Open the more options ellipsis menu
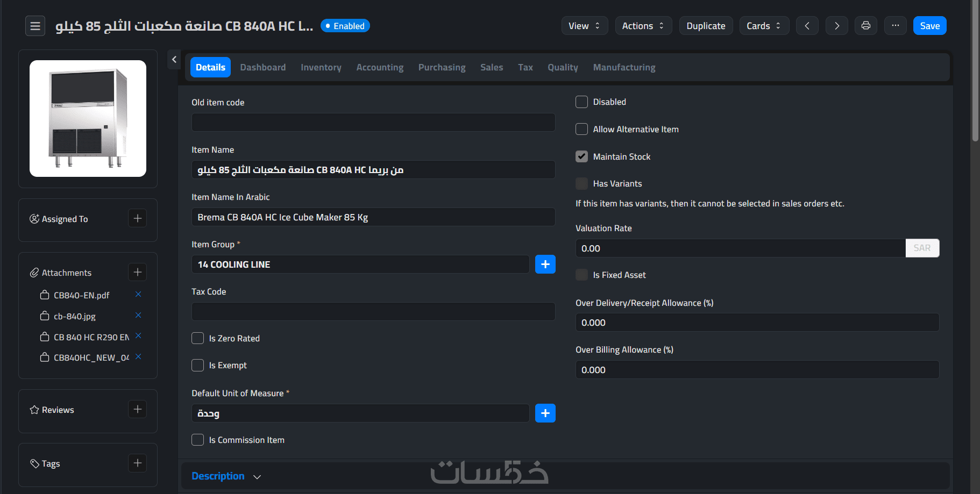This screenshot has height=494, width=980. (x=896, y=26)
